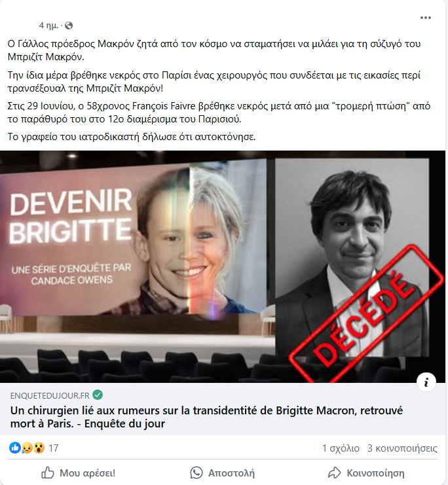This screenshot has height=485, width=448.
Task: Send the post via Αποστολή button
Action: (222, 473)
